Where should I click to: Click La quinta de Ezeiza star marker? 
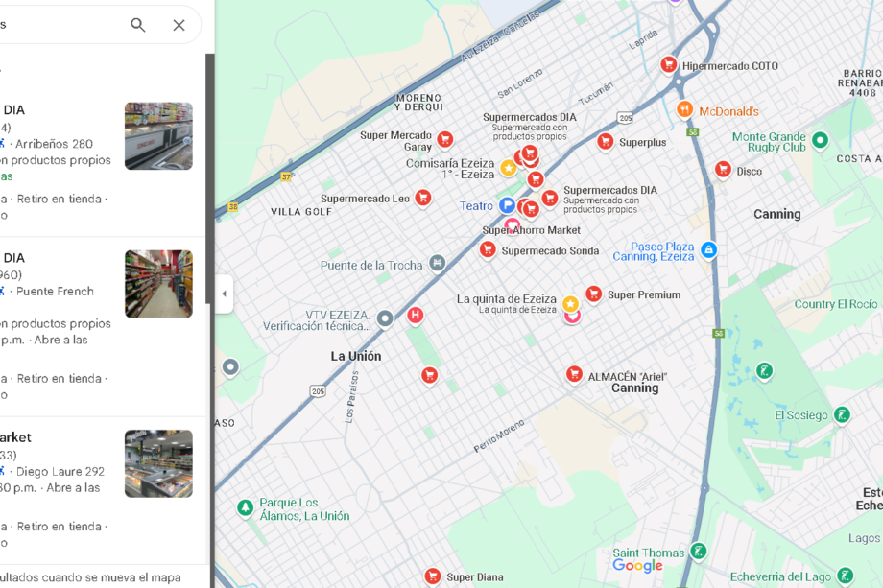coord(570,304)
